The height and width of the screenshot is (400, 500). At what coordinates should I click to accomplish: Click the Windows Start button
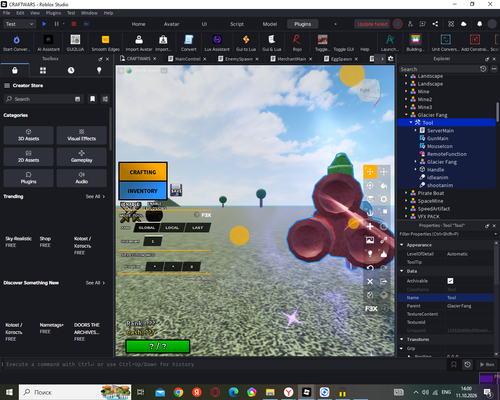pyautogui.click(x=9, y=392)
